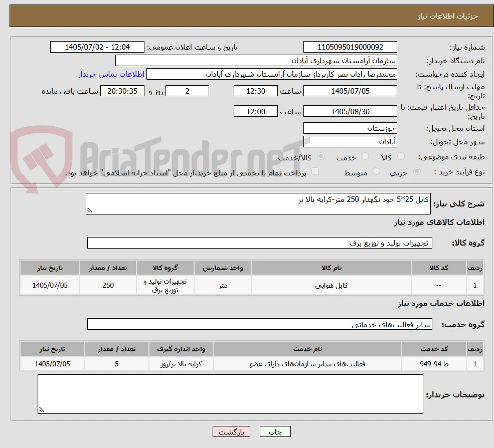Click the need number field 1105095019000092

coord(350,47)
